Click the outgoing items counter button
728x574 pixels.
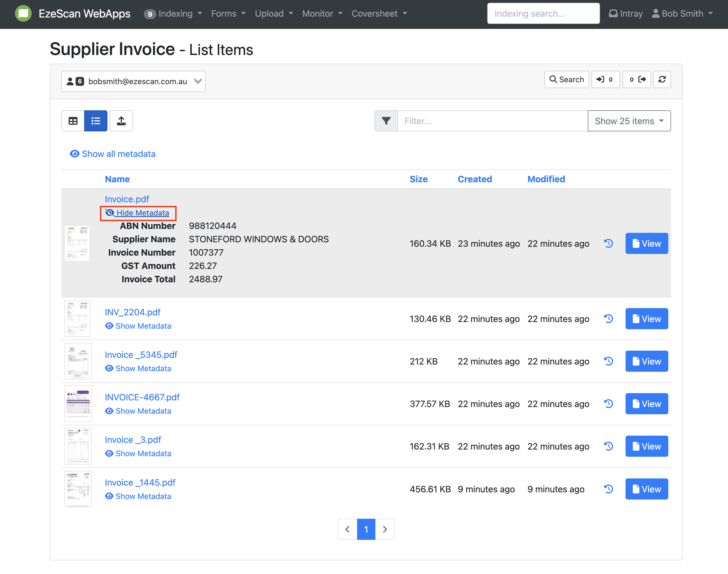[x=637, y=80]
